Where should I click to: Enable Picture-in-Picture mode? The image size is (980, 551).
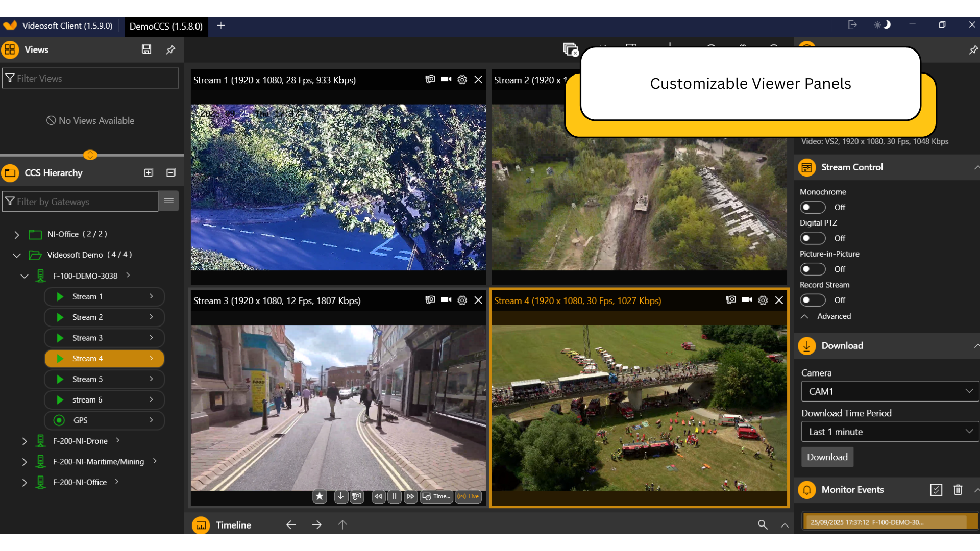pos(813,269)
